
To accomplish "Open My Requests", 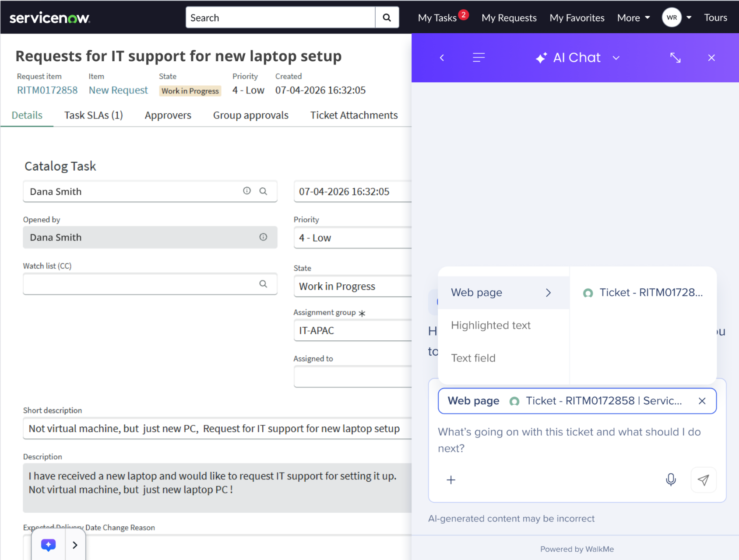I will 509,18.
